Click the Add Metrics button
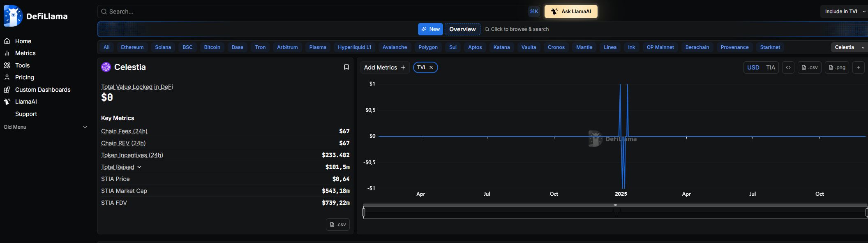Screen dimensions: 868x243 click(x=384, y=67)
